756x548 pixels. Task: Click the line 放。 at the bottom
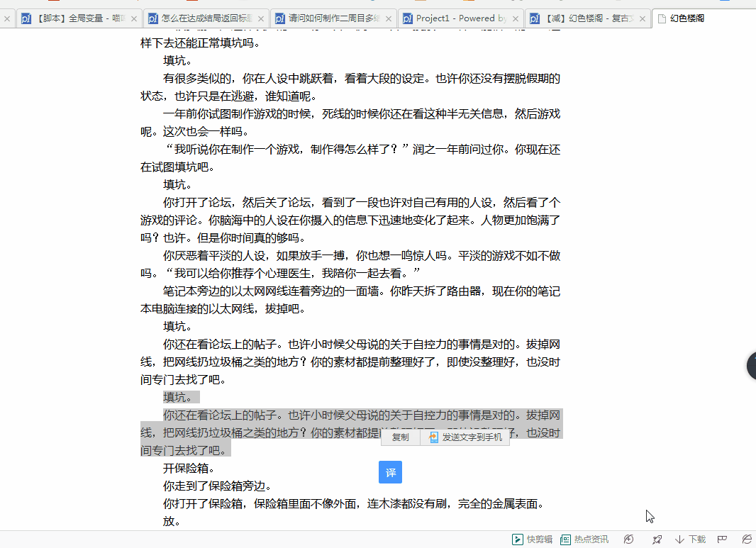tap(172, 522)
